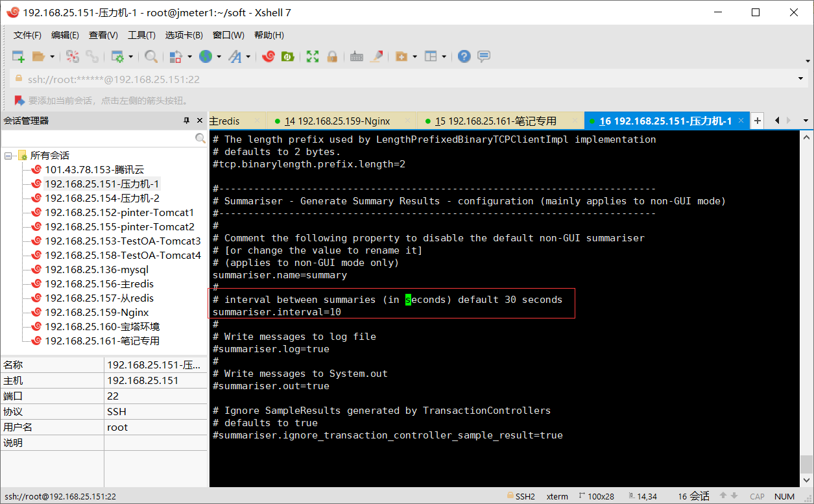
Task: Expand the layout icon dropdown arrow
Action: point(444,56)
